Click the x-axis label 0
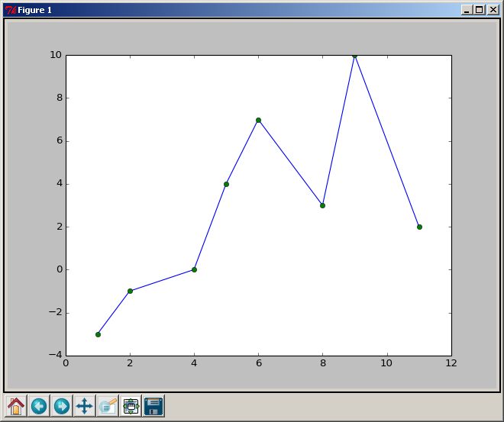The height and width of the screenshot is (422, 504). [x=66, y=363]
